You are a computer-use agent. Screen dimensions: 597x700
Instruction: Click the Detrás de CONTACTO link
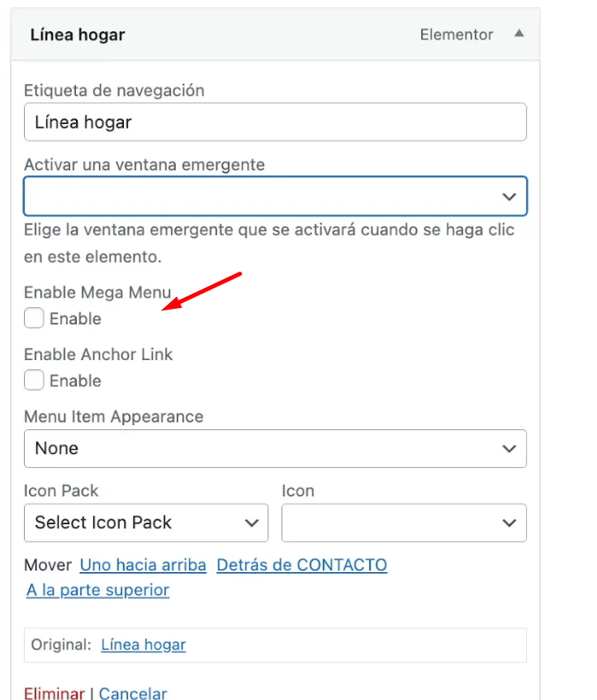pyautogui.click(x=302, y=565)
